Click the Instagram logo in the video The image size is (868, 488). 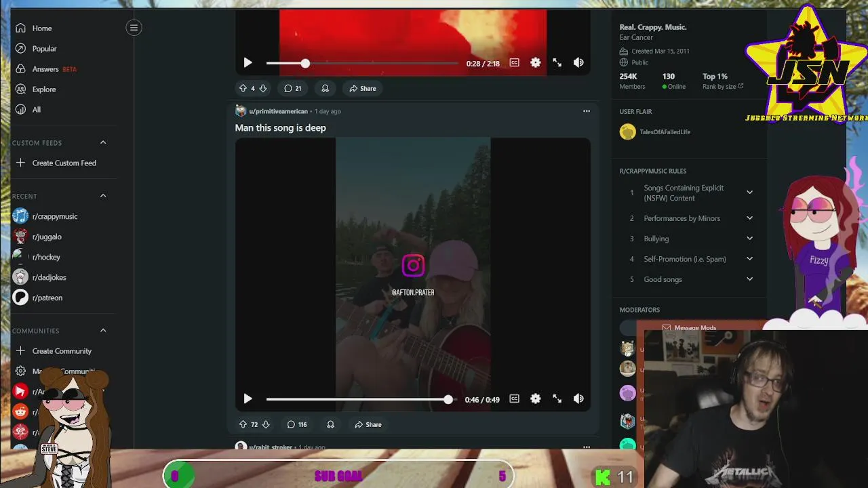(413, 265)
